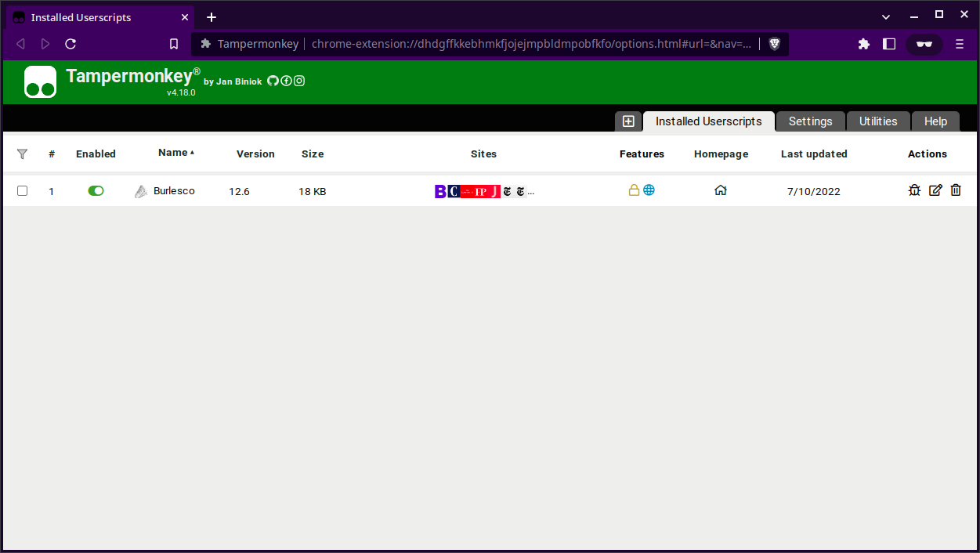Select the Installed Userscripts browser tab
The width and height of the screenshot is (980, 553).
tap(99, 17)
